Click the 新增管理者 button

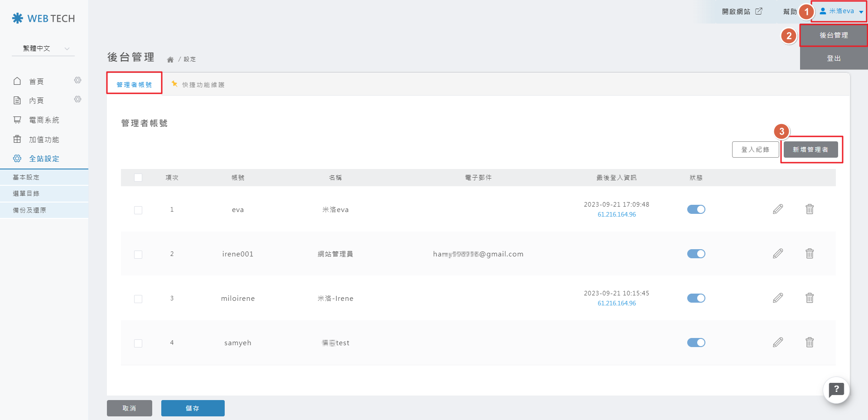point(810,150)
